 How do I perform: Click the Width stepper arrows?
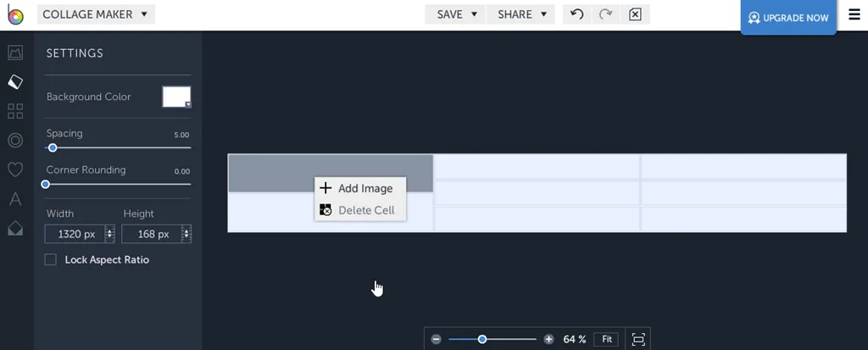pos(109,234)
